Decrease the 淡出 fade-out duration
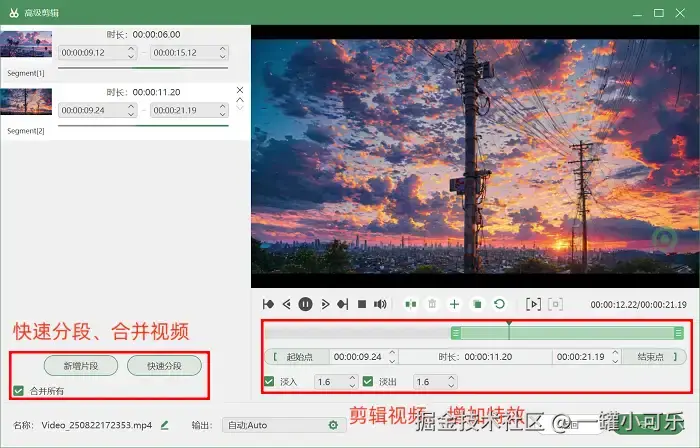The height and width of the screenshot is (448, 700). (451, 386)
